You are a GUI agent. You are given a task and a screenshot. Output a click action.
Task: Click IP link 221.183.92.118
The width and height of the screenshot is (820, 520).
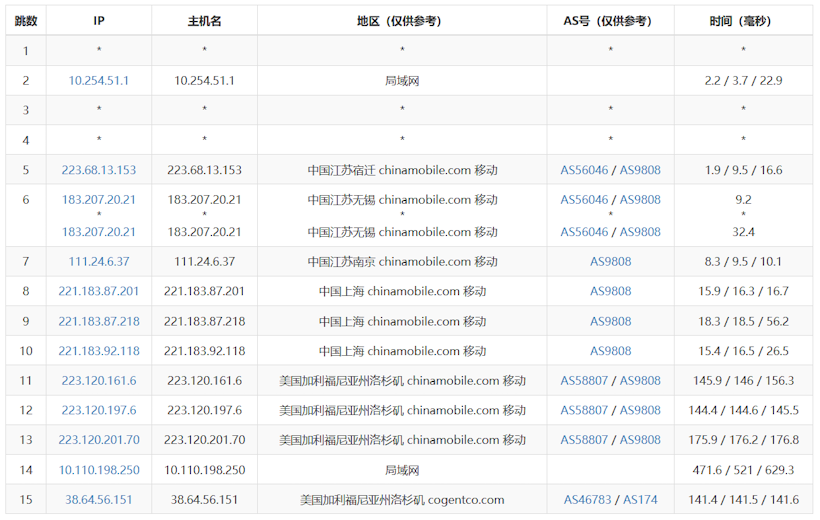[x=99, y=351]
